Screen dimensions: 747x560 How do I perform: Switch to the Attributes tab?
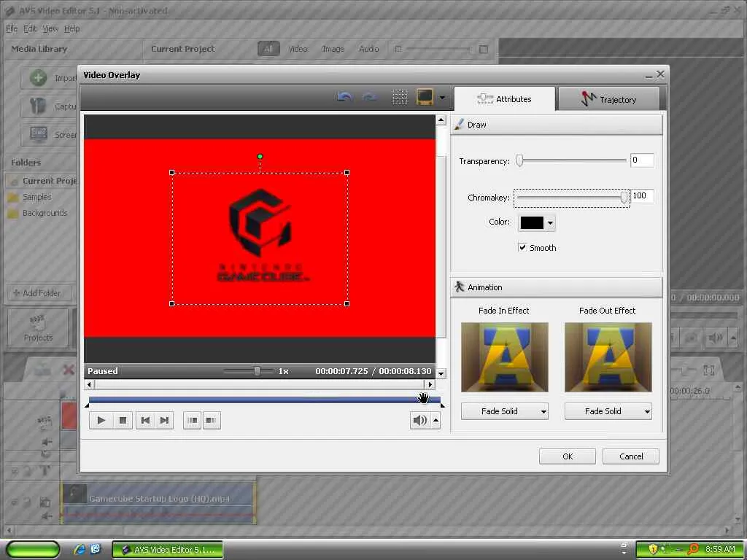(505, 99)
